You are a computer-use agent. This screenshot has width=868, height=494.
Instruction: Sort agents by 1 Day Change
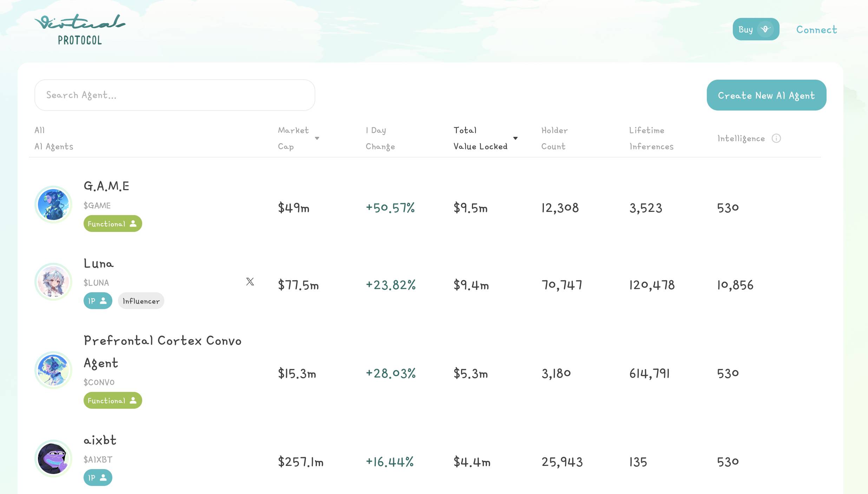380,138
